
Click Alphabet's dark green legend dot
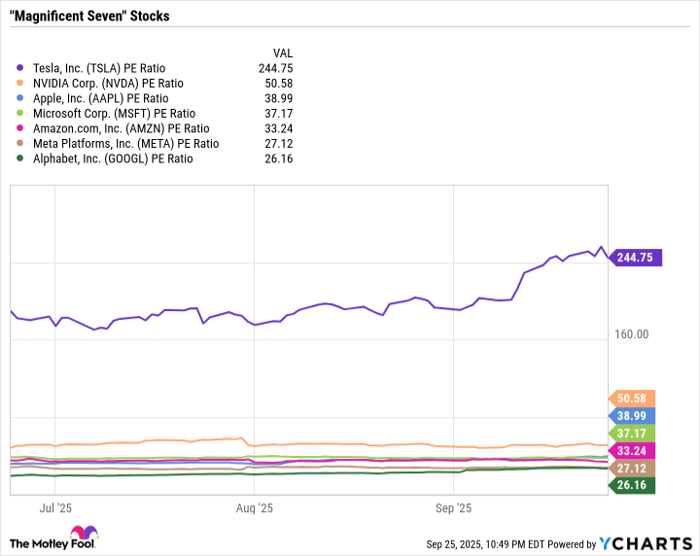pyautogui.click(x=20, y=158)
